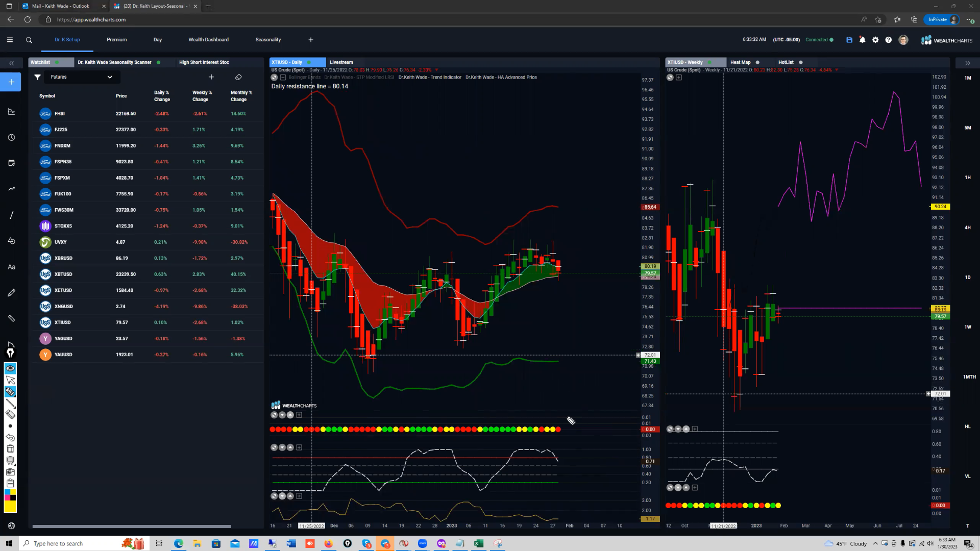Select the pencil drawing tool in the left sidebar

coord(11,293)
